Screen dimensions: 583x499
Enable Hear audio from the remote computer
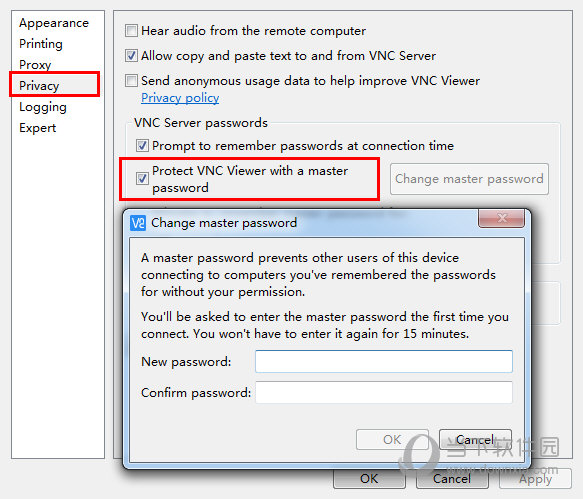[131, 31]
